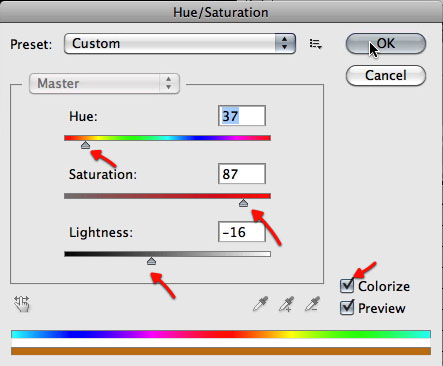
Task: Click the Hue: label
Action: [83, 116]
